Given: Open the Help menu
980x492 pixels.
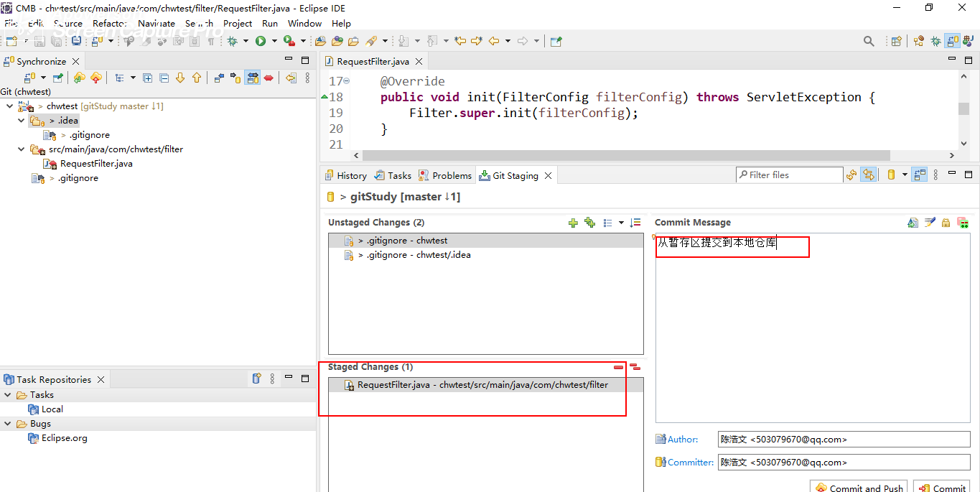Looking at the screenshot, I should coord(342,24).
